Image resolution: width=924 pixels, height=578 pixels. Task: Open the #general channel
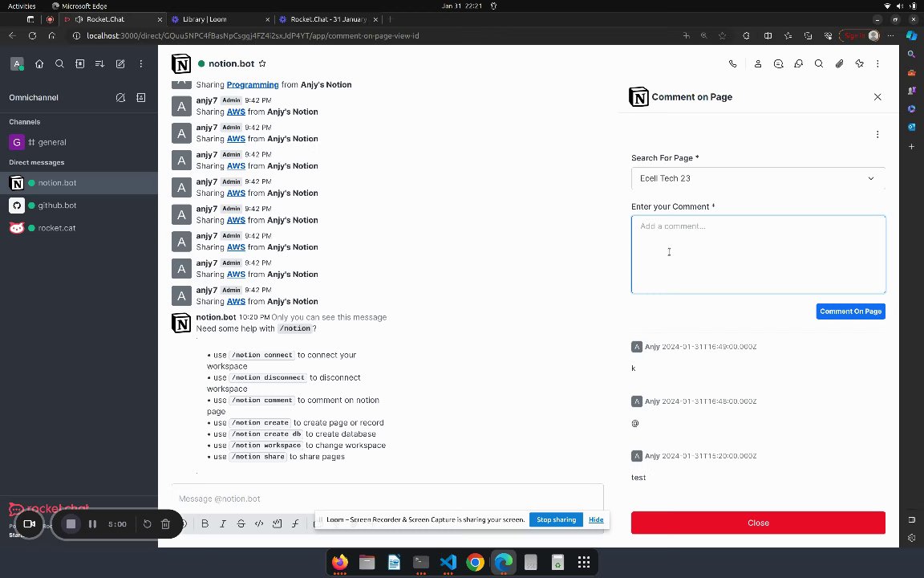[79, 142]
